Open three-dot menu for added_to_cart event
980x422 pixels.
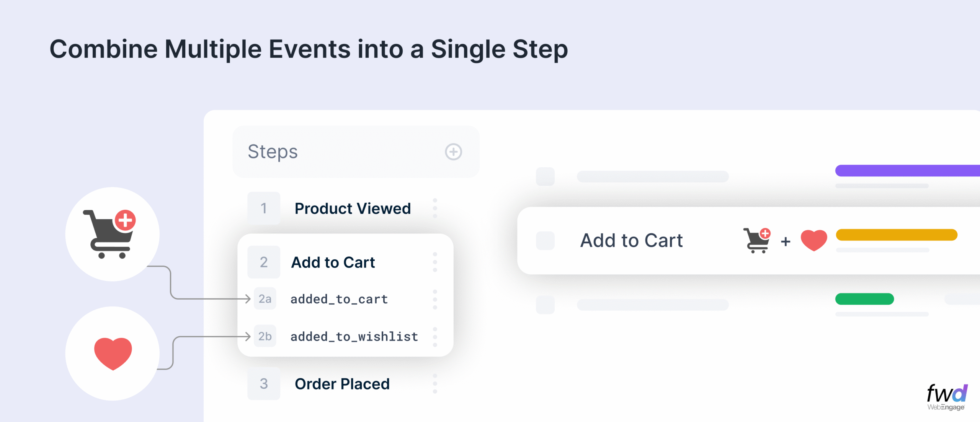pyautogui.click(x=435, y=299)
